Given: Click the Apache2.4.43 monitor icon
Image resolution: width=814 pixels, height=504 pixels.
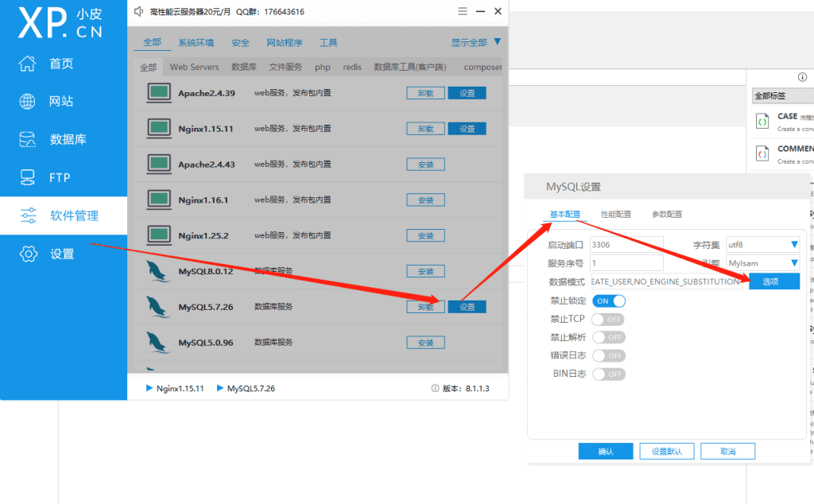Looking at the screenshot, I should tap(159, 164).
